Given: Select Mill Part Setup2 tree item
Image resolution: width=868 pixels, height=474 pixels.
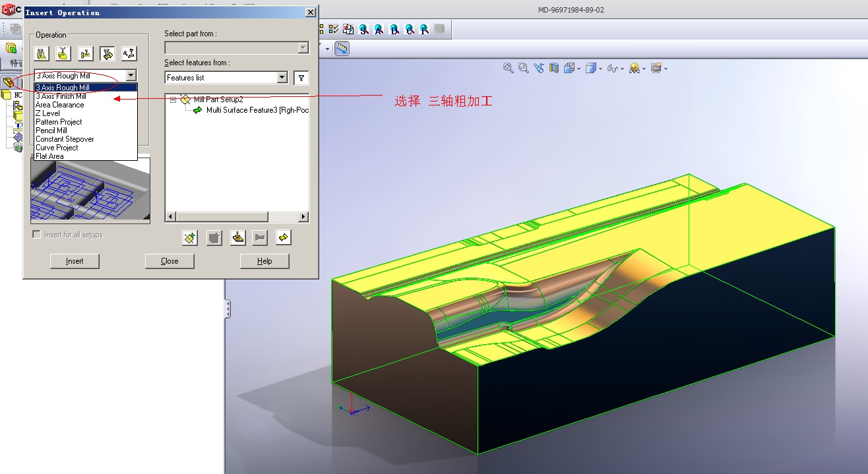Looking at the screenshot, I should tap(211, 100).
